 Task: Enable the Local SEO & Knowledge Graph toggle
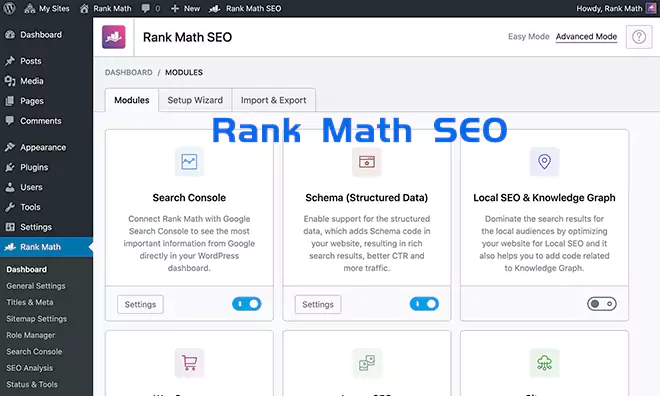point(602,304)
